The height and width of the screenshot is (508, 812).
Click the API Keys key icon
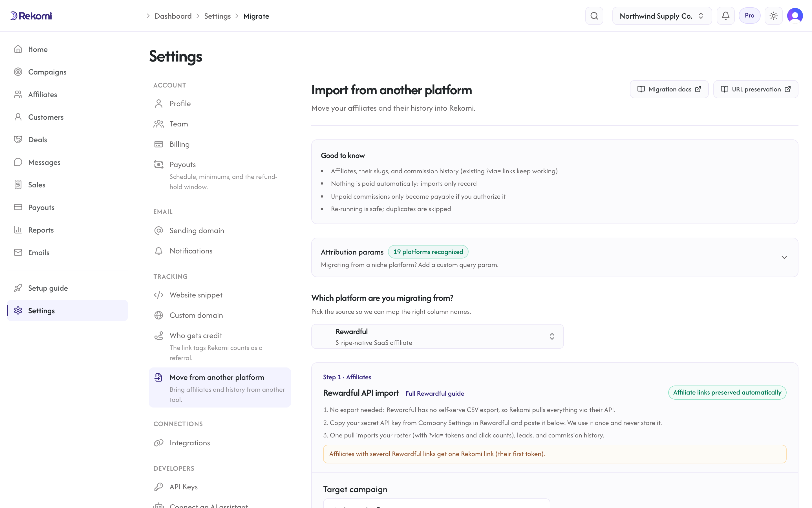pyautogui.click(x=159, y=487)
